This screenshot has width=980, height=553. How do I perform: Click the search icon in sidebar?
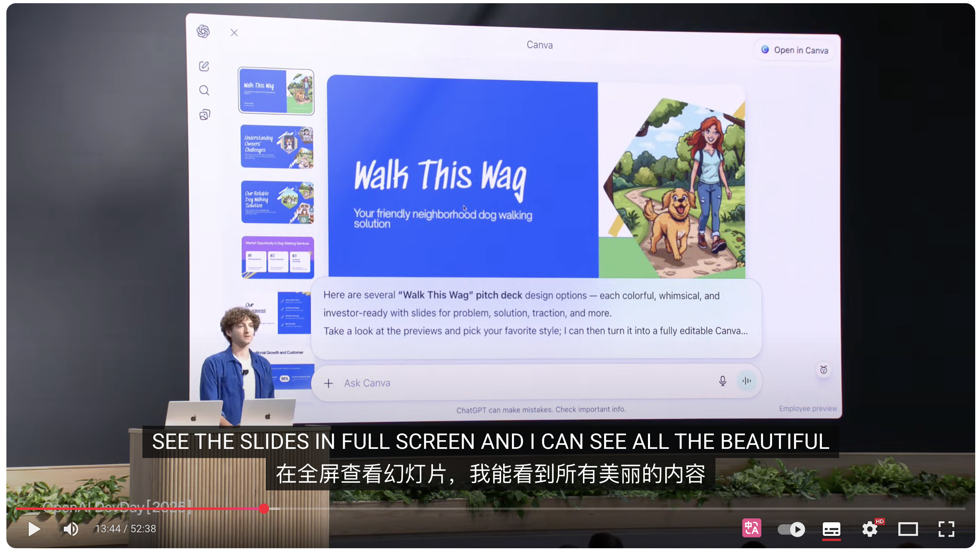[204, 91]
